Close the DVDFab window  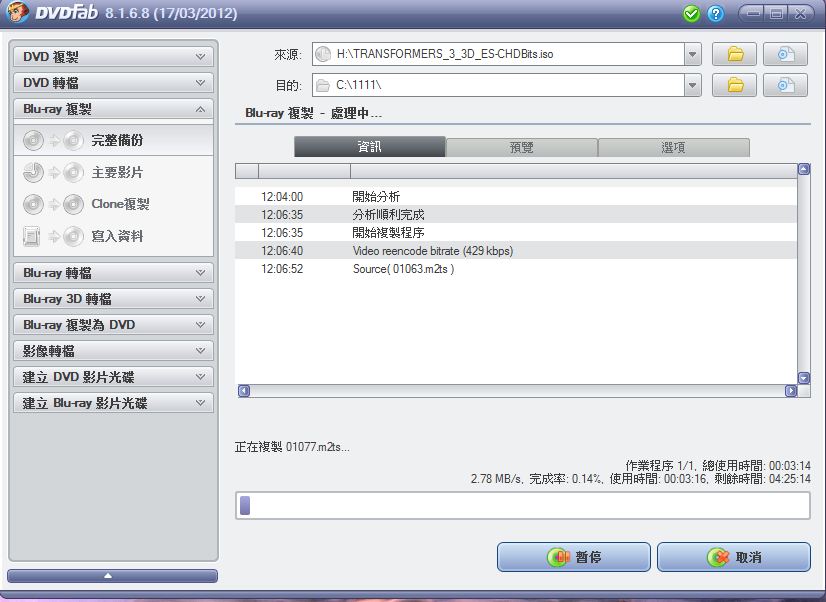click(x=800, y=14)
